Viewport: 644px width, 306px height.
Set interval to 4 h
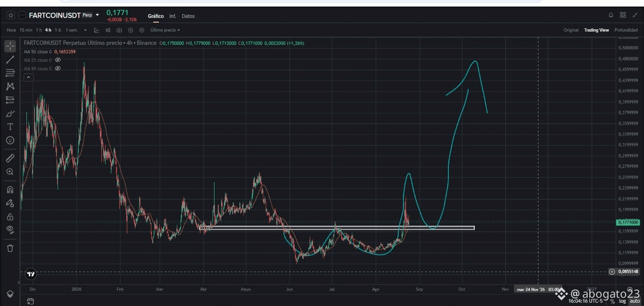48,30
